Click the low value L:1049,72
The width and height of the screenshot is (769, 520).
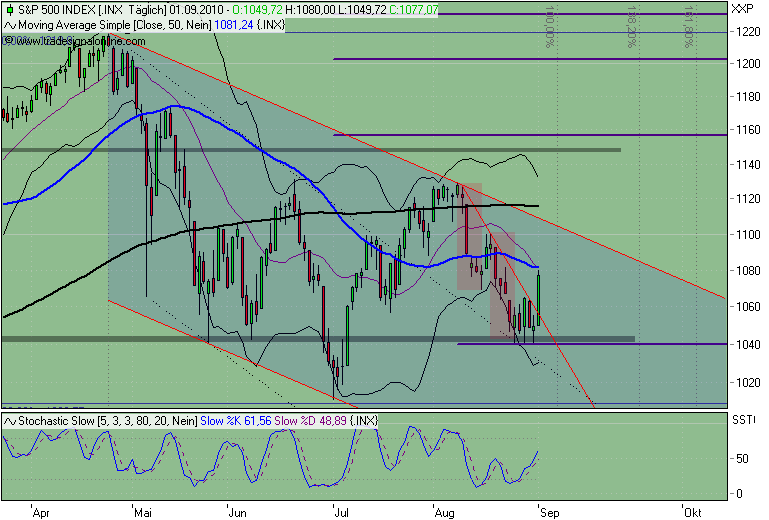[362, 10]
